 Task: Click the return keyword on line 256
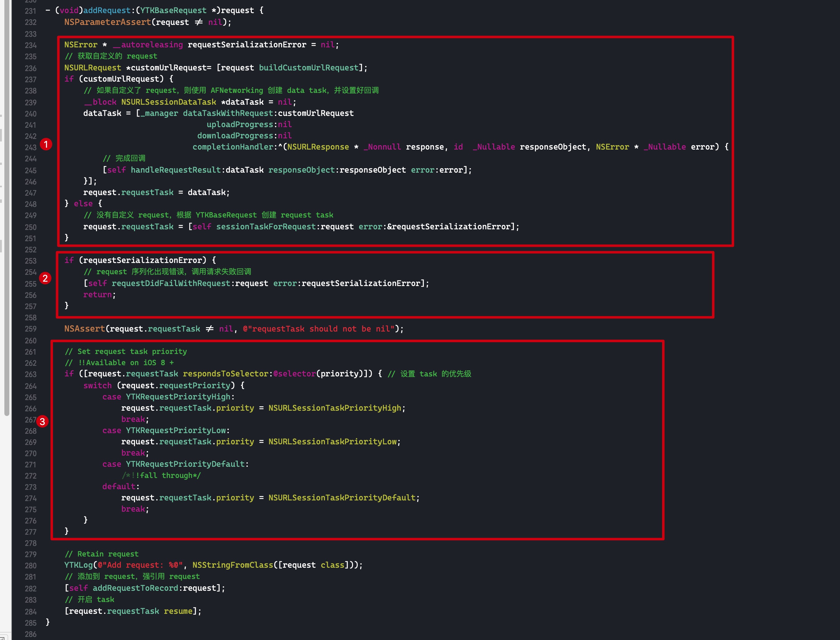coord(98,294)
